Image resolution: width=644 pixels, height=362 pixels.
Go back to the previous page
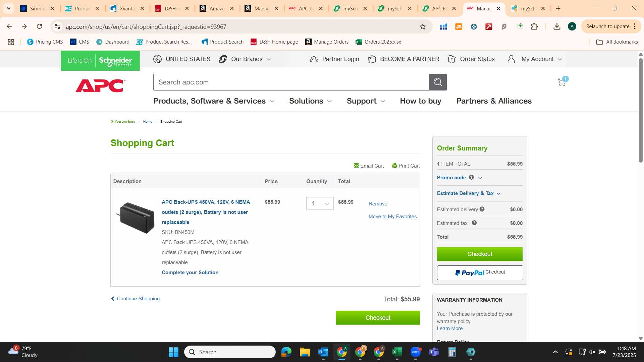[x=9, y=26]
